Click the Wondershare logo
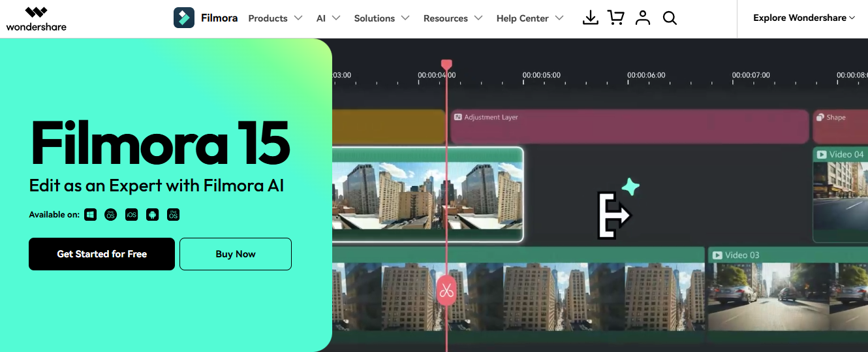Screen dimensions: 868x352 tap(36, 19)
